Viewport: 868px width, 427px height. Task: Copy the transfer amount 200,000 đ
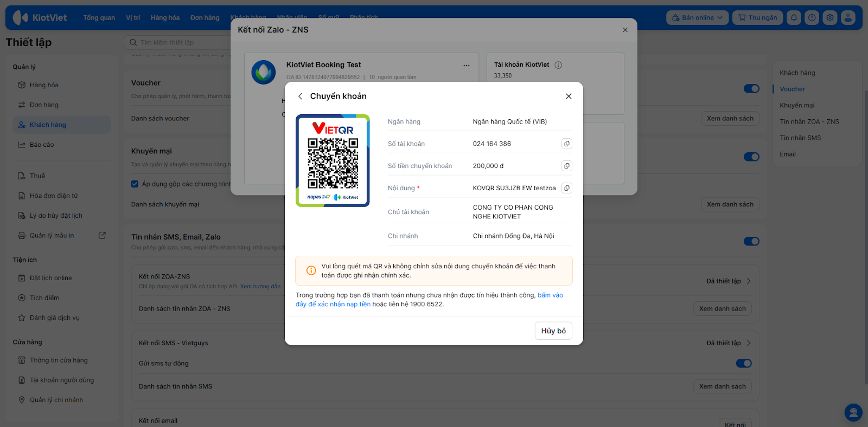pos(567,166)
